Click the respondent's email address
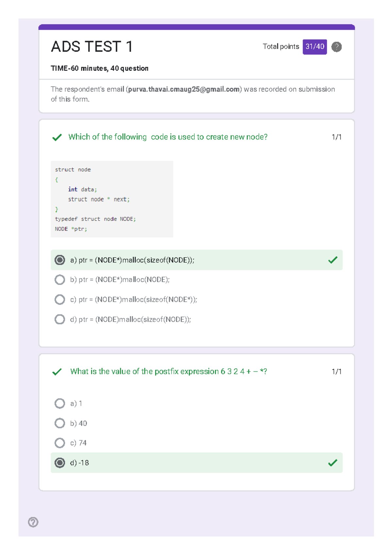The height and width of the screenshot is (555, 392). [184, 89]
